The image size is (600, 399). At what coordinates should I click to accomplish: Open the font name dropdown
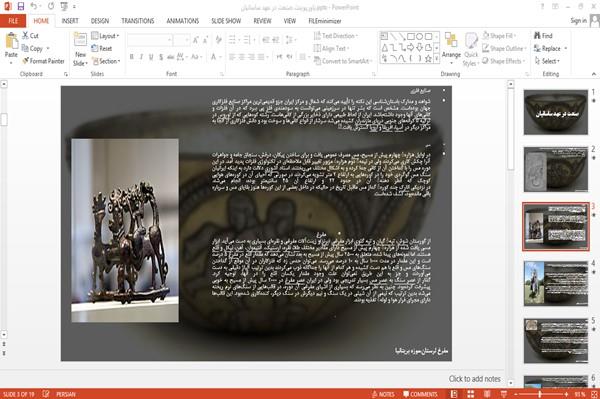(x=169, y=40)
